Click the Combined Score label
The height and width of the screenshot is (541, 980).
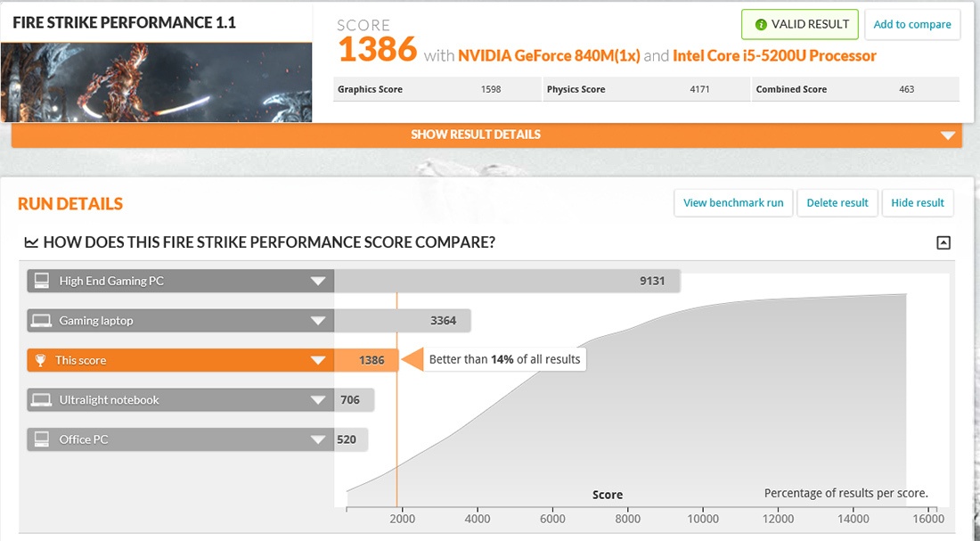coord(791,89)
